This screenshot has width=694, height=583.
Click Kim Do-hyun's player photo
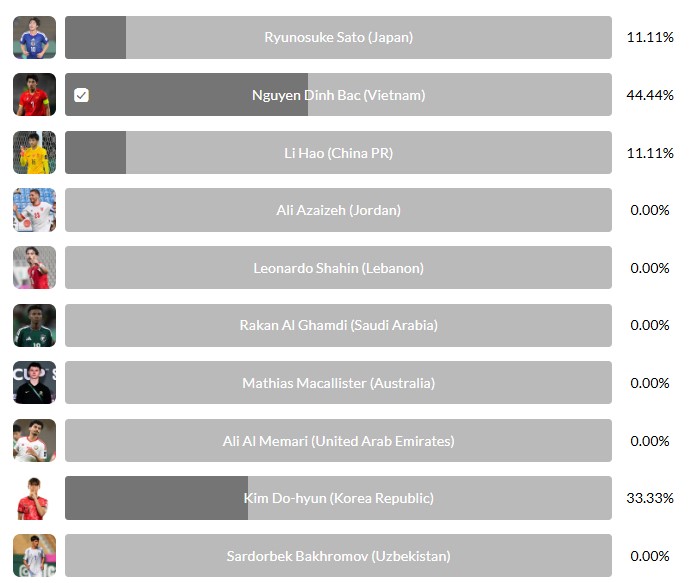(34, 498)
